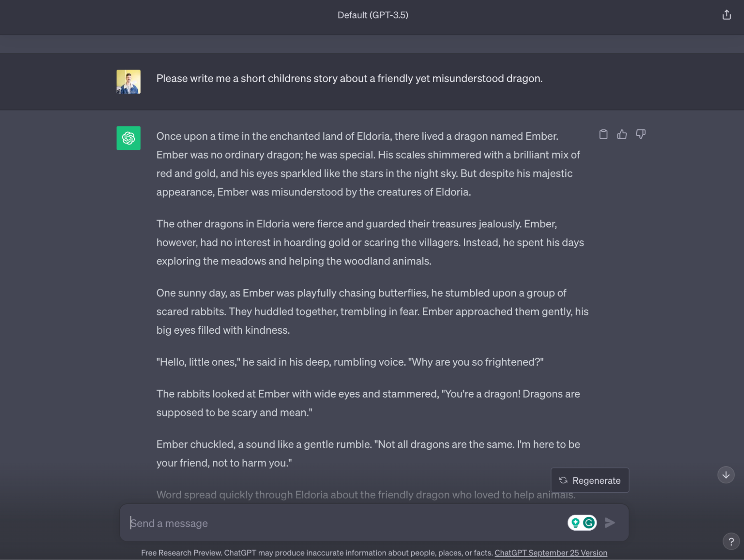Copy the response to clipboard
Screen dimensions: 744x560
[603, 134]
